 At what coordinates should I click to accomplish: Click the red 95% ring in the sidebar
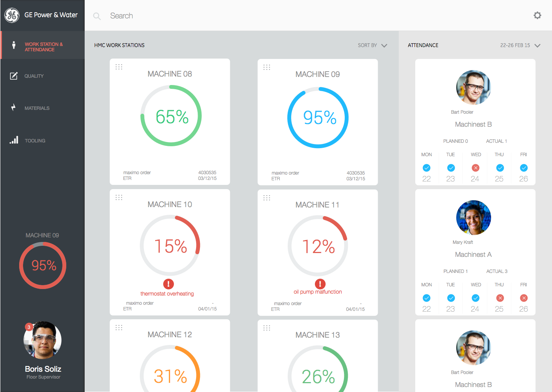point(43,265)
